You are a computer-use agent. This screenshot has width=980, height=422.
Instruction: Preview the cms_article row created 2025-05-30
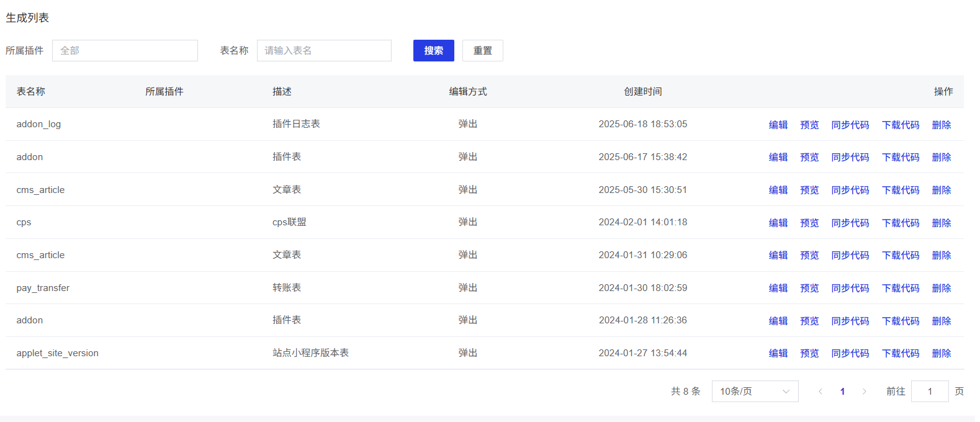[809, 191]
